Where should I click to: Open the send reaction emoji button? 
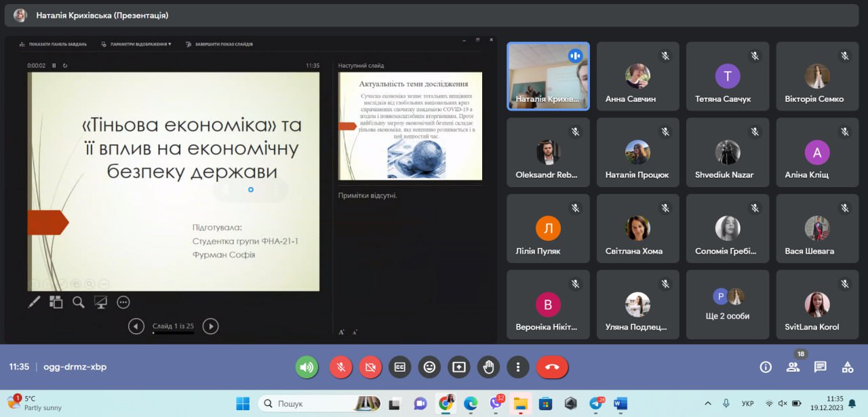429,367
